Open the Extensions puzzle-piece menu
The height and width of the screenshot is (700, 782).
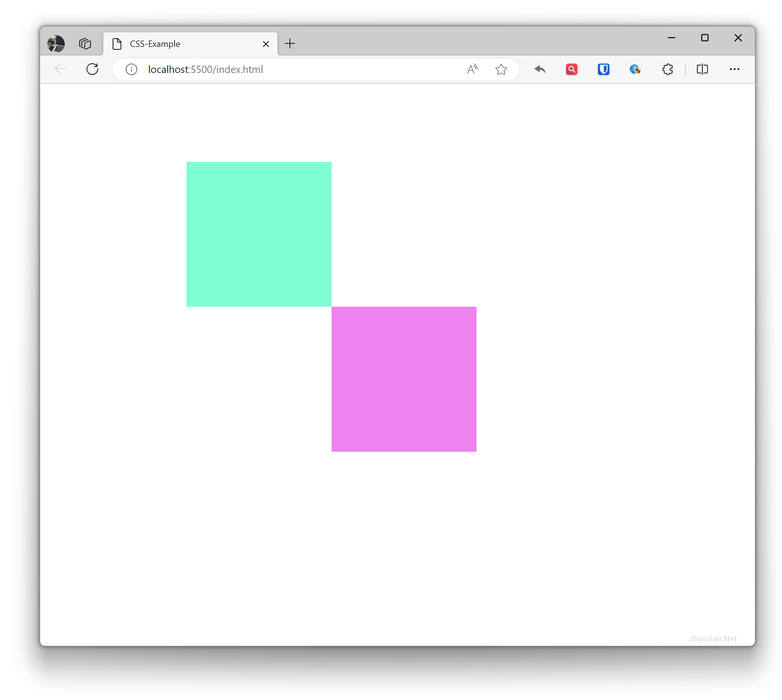[667, 70]
